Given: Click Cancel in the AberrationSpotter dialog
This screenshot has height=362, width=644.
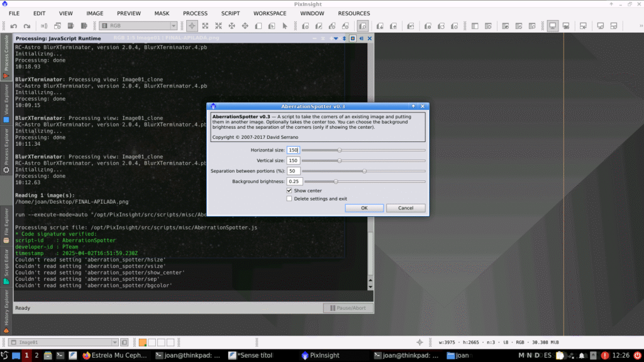Looking at the screenshot, I should 406,208.
